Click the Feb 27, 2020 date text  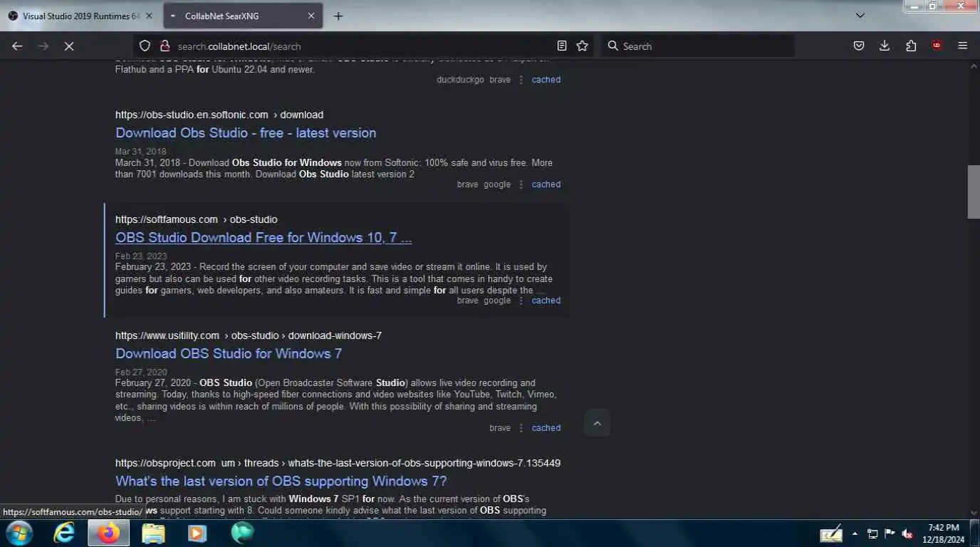click(141, 373)
